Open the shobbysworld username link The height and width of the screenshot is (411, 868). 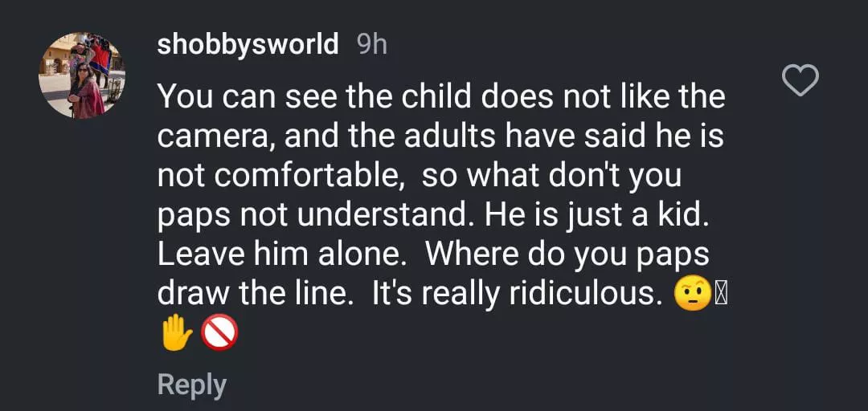(x=248, y=43)
